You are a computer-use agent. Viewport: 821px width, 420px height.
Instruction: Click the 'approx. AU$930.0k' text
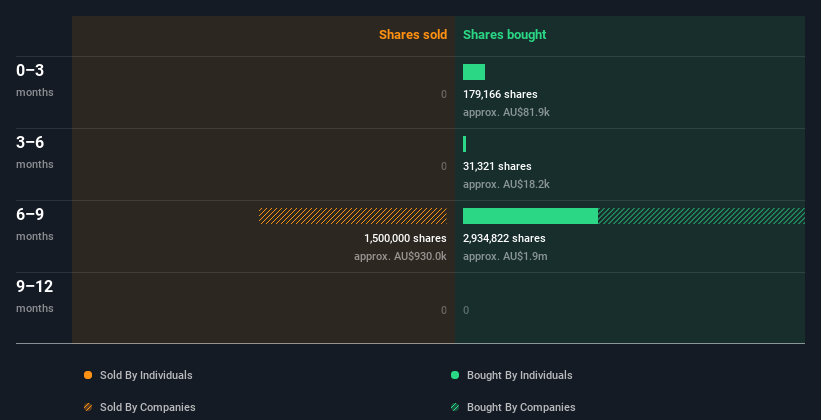[x=401, y=256]
